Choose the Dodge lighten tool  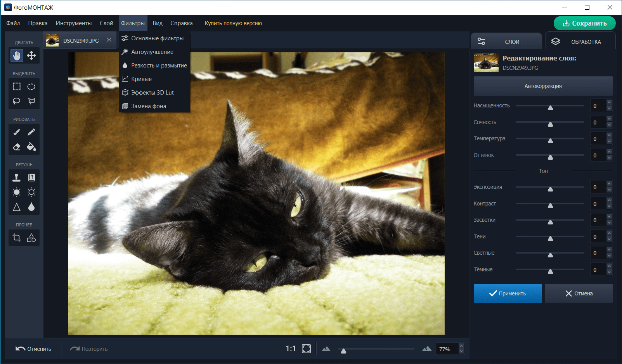click(x=17, y=192)
